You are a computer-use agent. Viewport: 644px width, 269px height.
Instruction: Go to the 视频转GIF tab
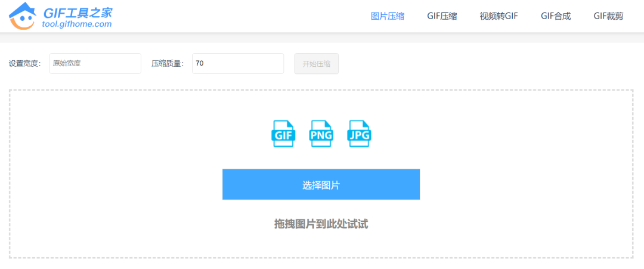tap(499, 17)
